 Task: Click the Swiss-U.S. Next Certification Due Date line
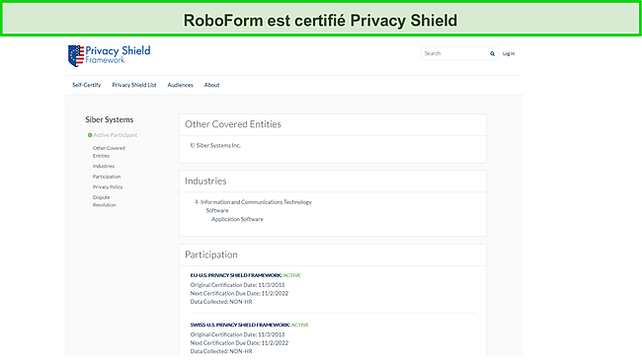coord(239,342)
